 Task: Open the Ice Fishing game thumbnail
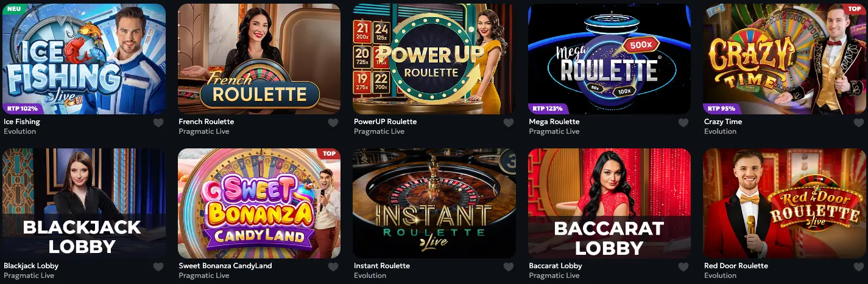pyautogui.click(x=84, y=59)
